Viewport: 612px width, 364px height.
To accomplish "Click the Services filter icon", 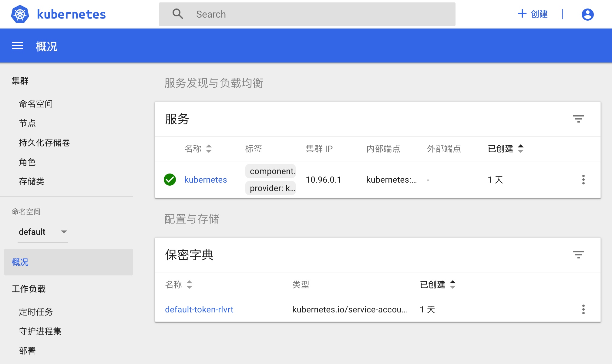I will tap(578, 119).
